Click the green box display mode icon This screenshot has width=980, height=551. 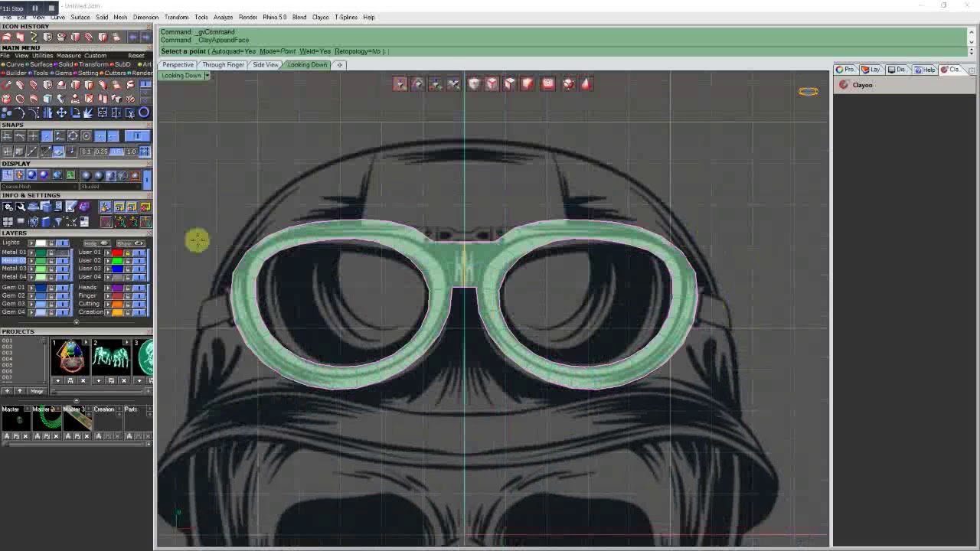[70, 174]
